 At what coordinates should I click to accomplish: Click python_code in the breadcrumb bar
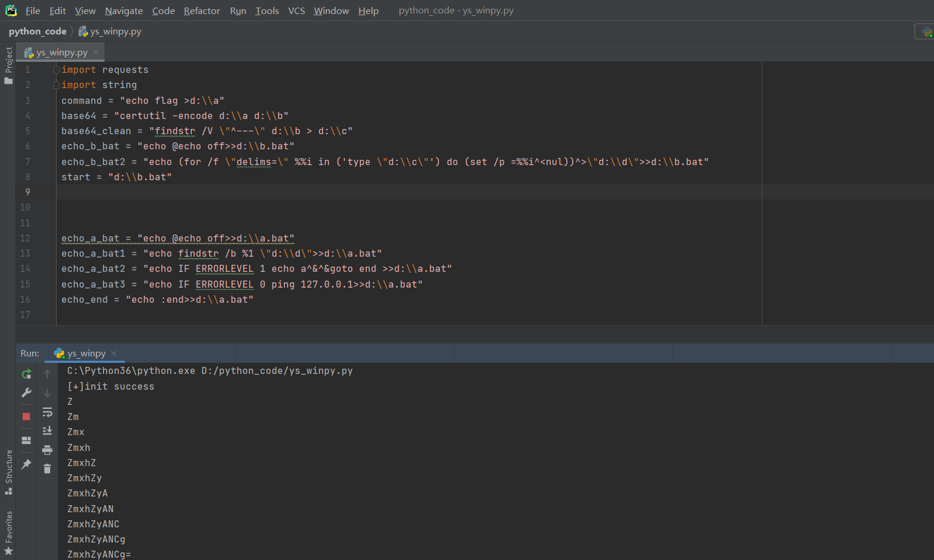37,32
